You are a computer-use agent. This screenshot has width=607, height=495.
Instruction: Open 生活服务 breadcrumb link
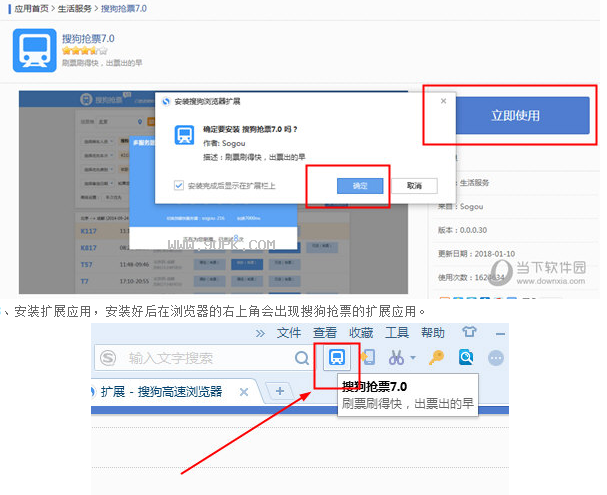(75, 9)
